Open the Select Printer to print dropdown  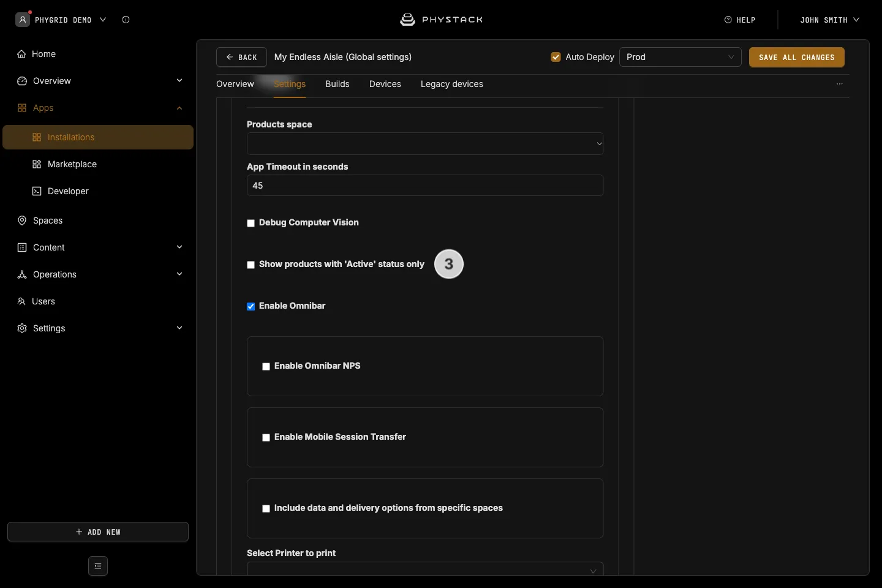(x=425, y=569)
